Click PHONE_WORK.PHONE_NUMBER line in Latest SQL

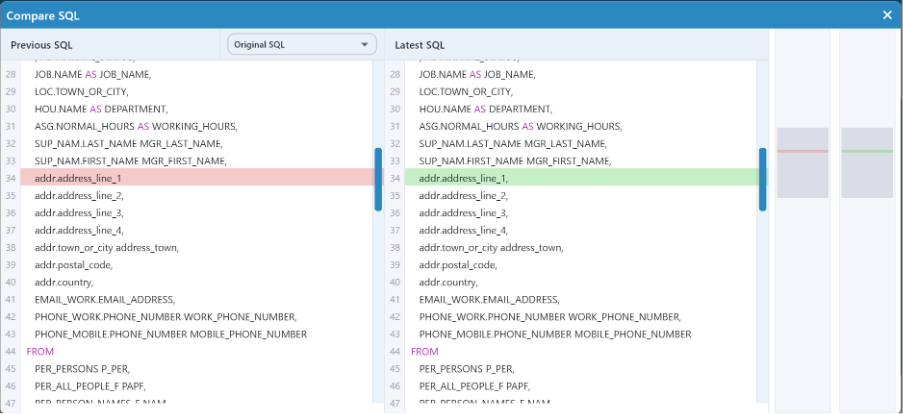[x=551, y=317]
